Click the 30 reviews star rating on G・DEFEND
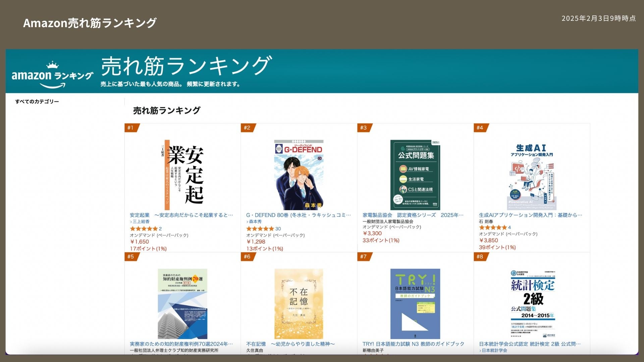This screenshot has height=362, width=644. (260, 229)
